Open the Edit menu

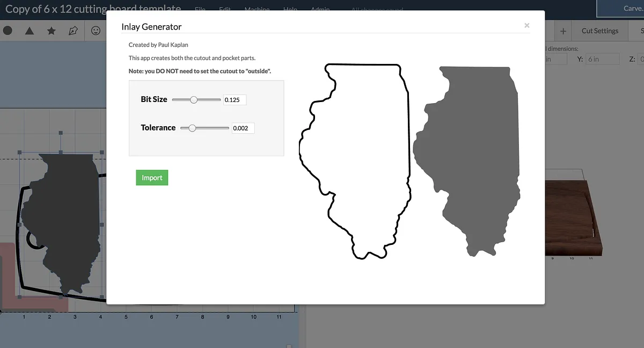coord(225,10)
